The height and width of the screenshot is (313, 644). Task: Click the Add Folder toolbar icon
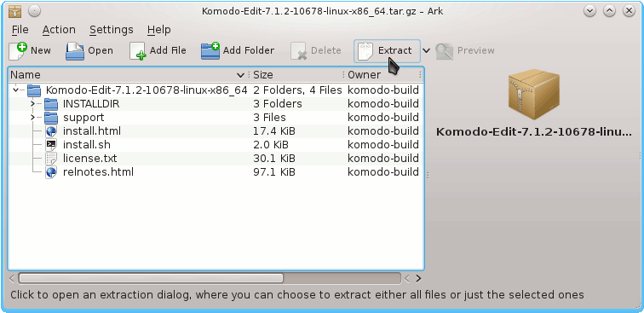210,51
